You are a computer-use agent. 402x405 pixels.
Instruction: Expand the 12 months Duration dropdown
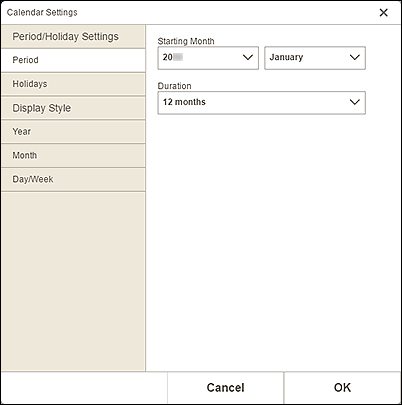click(262, 103)
